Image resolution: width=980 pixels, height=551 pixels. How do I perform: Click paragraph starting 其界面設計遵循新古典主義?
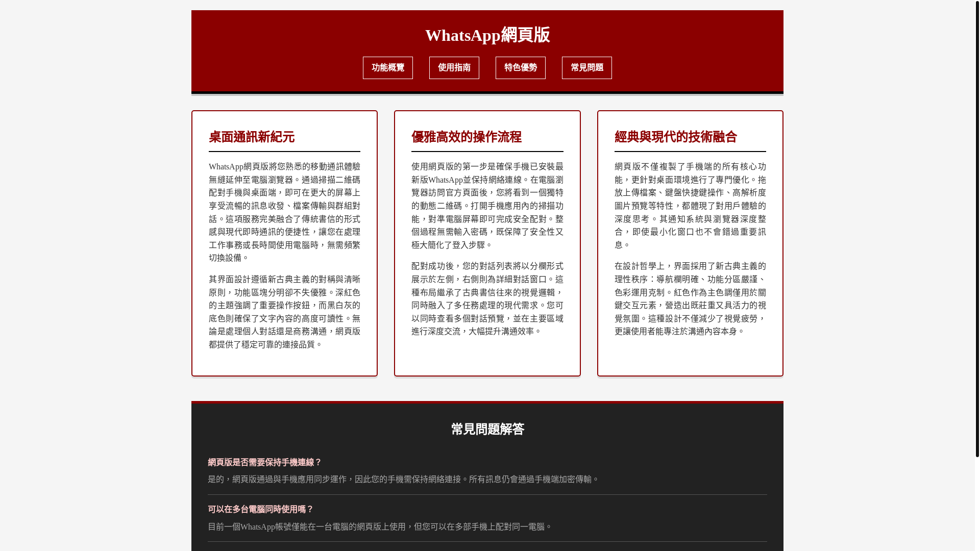click(284, 312)
